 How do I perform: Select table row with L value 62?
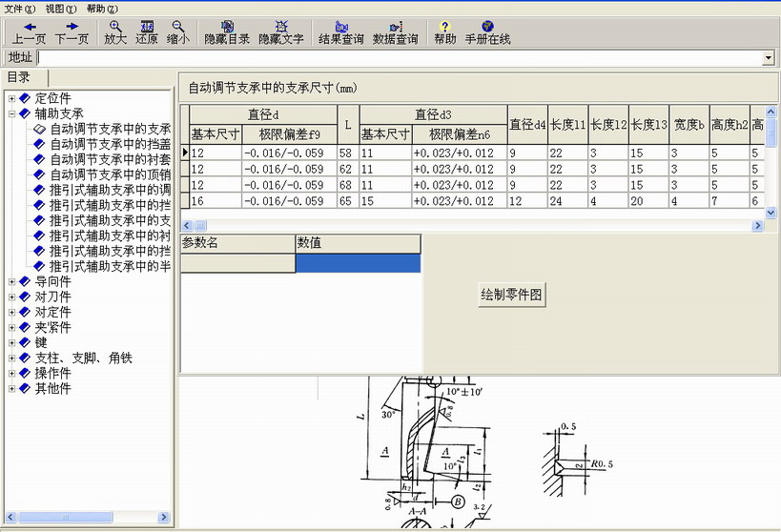[x=473, y=169]
